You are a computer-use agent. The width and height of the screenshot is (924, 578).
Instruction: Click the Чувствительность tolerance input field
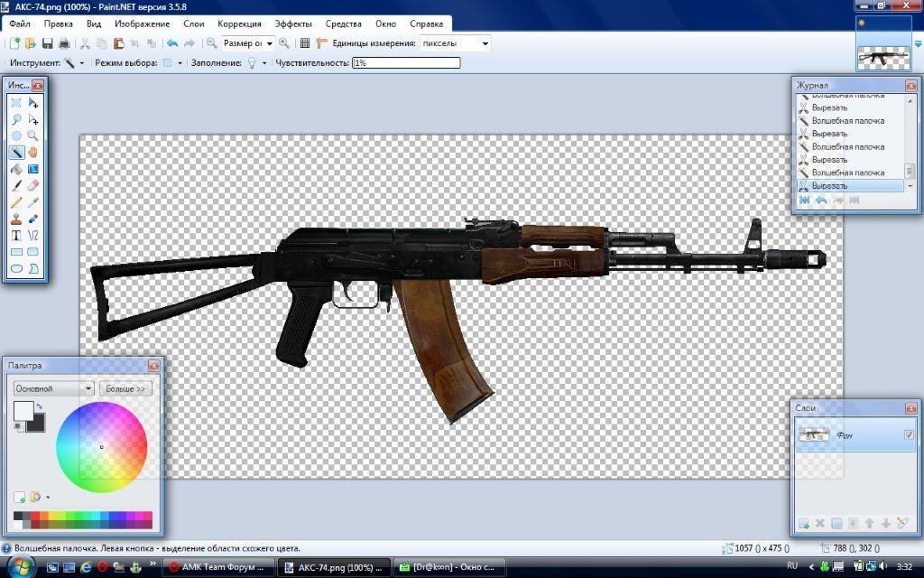pos(406,63)
